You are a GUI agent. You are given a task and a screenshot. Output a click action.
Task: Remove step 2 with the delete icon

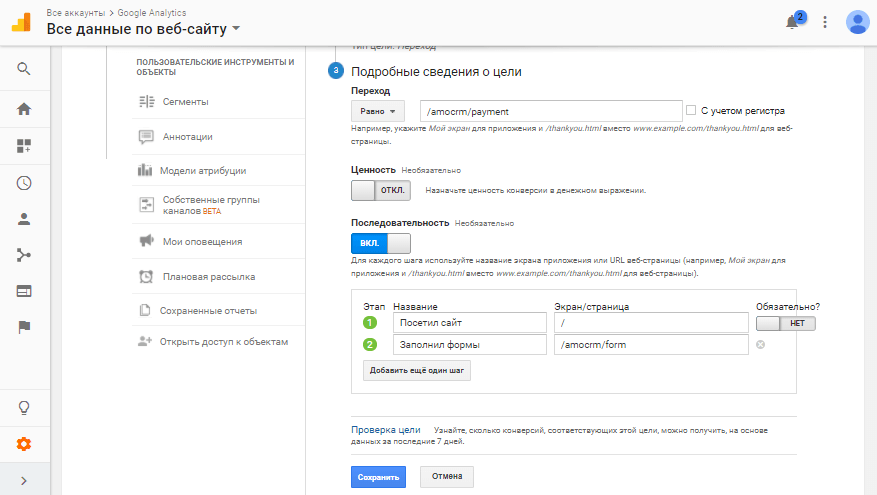(x=761, y=345)
